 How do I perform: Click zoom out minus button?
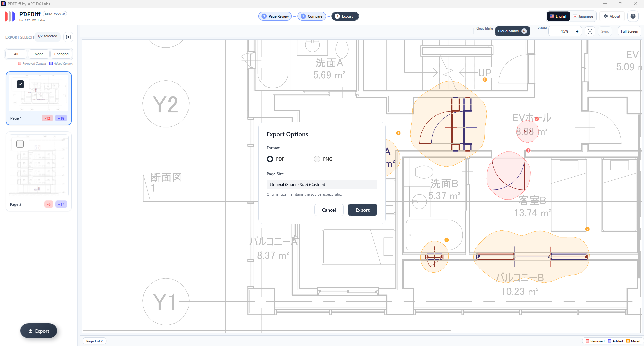[x=552, y=31]
